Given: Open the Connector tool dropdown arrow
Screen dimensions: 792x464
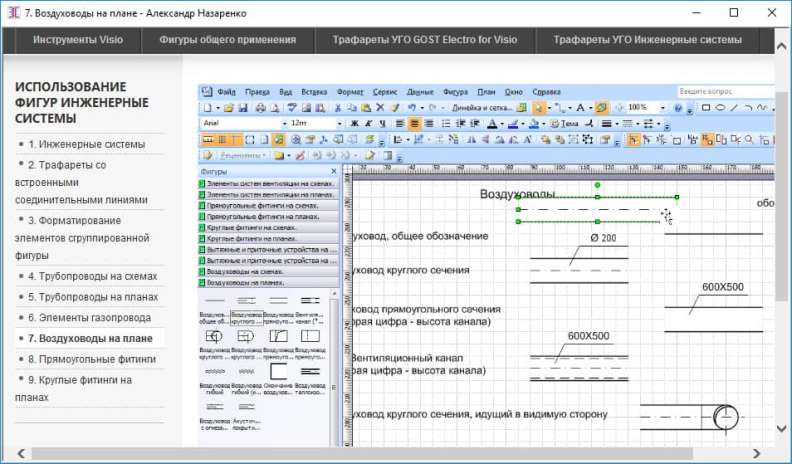Looking at the screenshot, I should (x=570, y=108).
